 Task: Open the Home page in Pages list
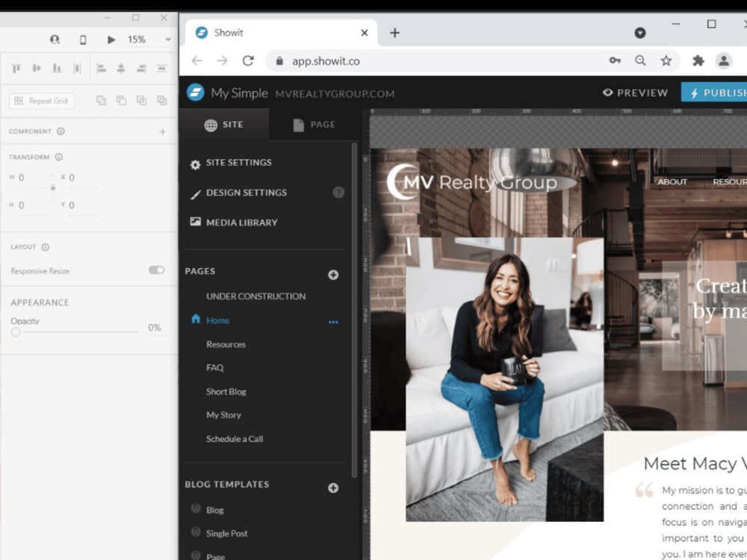point(217,320)
